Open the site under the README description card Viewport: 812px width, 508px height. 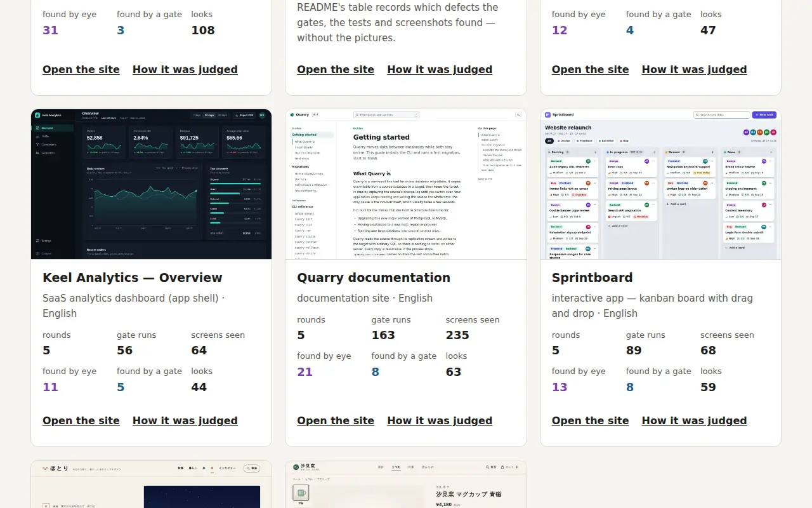point(336,69)
